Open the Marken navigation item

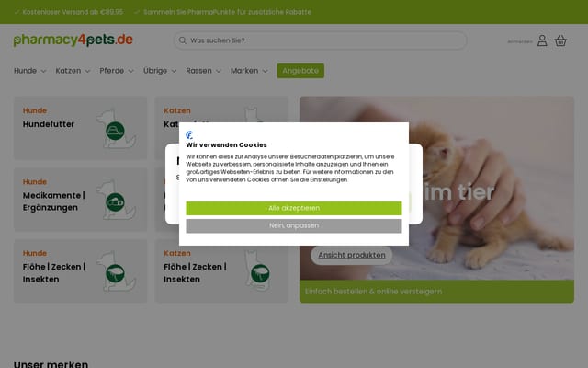[x=244, y=71]
